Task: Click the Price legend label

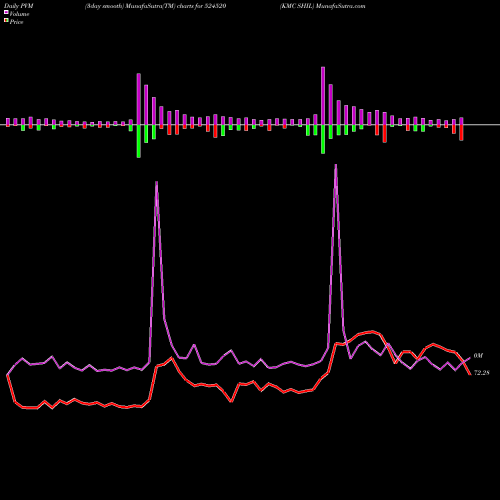Action: (16, 22)
